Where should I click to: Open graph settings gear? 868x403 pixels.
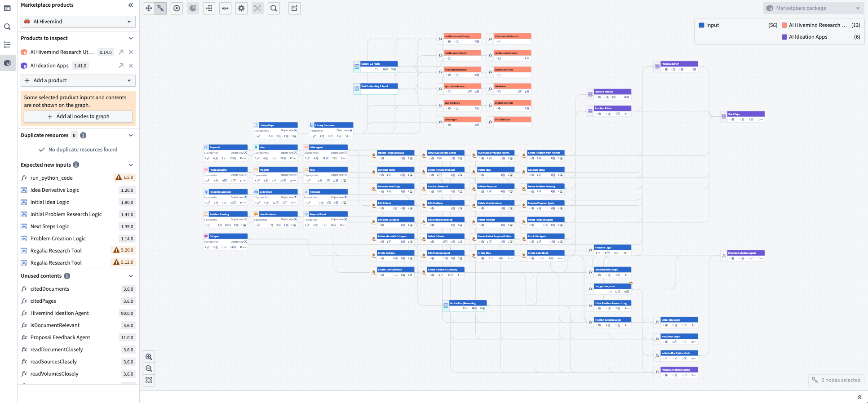click(242, 8)
